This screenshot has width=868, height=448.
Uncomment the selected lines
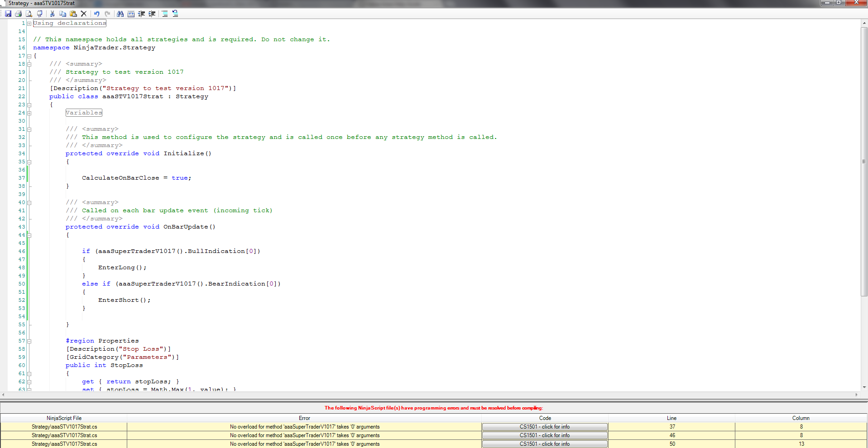175,14
